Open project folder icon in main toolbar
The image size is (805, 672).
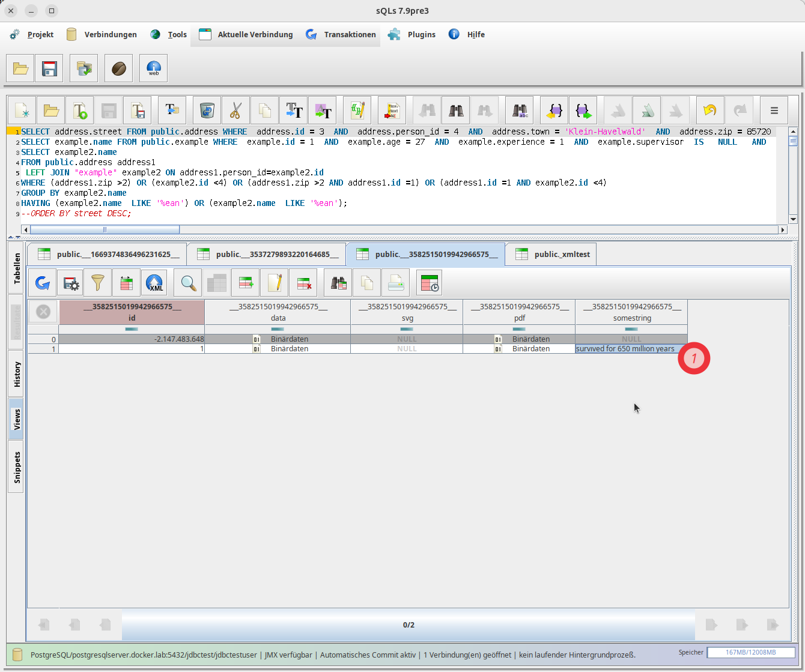tap(20, 68)
